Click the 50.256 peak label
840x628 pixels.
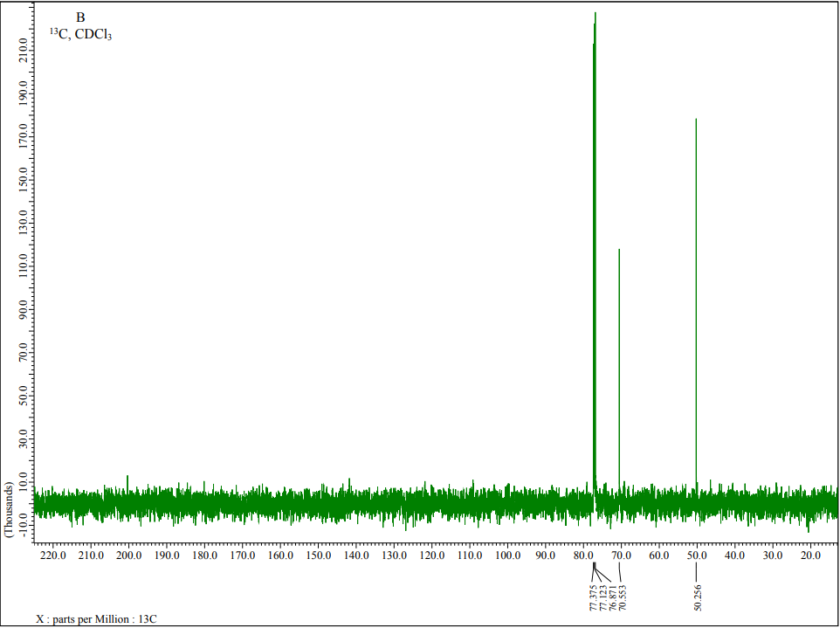697,598
